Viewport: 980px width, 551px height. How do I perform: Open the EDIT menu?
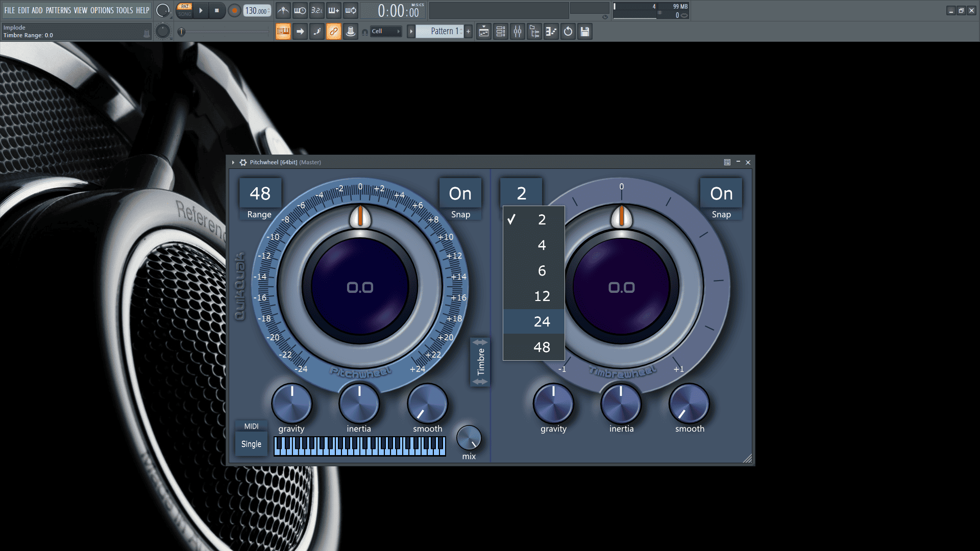[x=23, y=10]
